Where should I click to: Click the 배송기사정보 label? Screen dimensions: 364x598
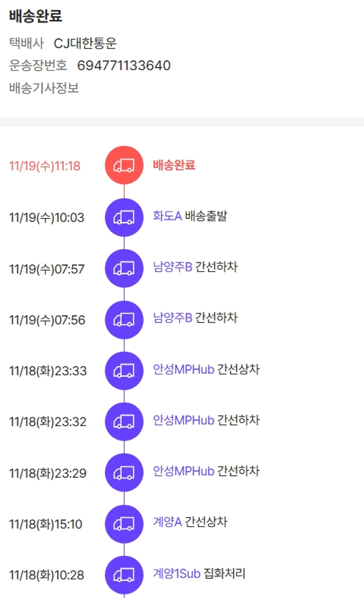coord(44,88)
